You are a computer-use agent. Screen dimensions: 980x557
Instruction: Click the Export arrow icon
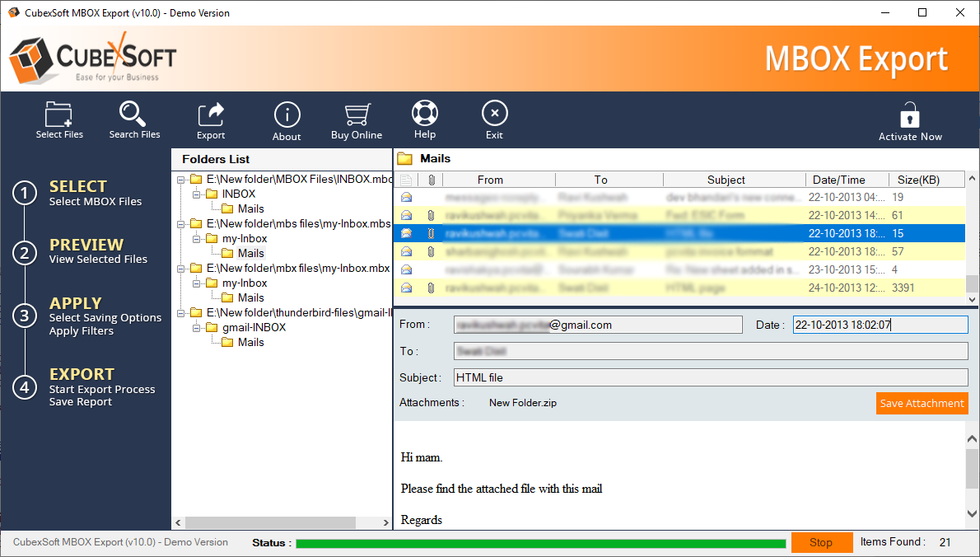pyautogui.click(x=211, y=115)
